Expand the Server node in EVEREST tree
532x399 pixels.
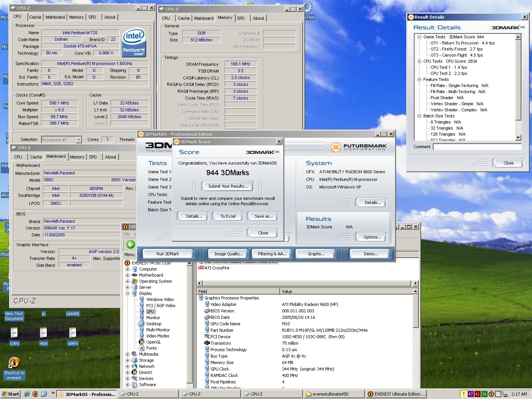(x=127, y=287)
